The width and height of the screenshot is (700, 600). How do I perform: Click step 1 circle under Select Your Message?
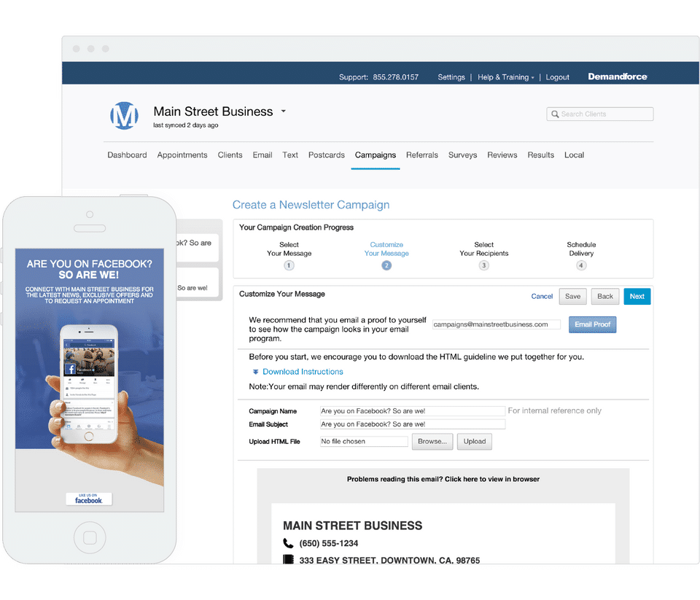289,265
